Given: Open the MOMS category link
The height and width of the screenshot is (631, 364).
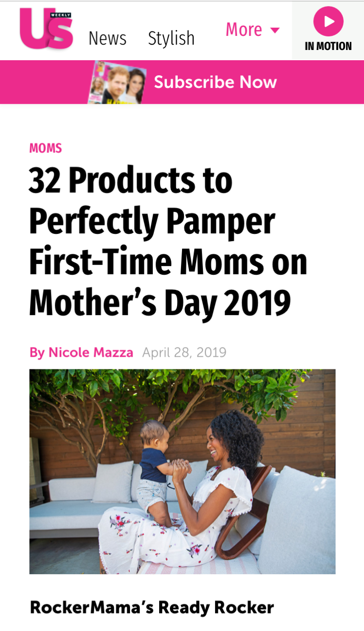Looking at the screenshot, I should [46, 149].
